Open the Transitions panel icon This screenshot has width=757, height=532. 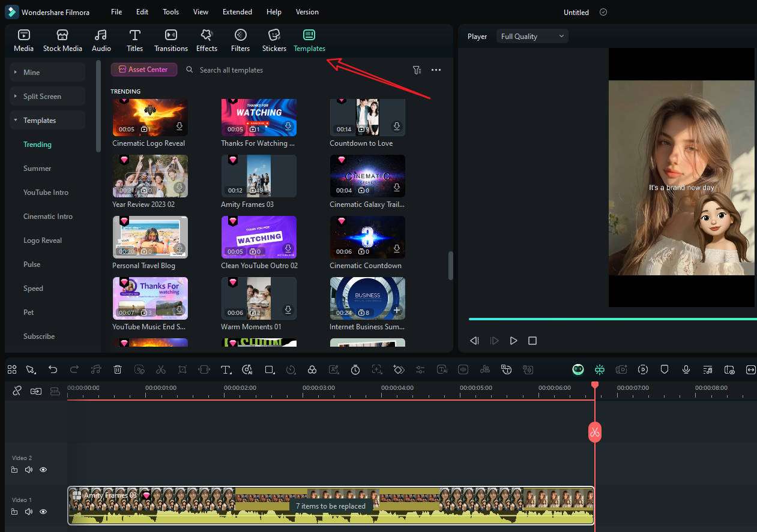coord(171,35)
